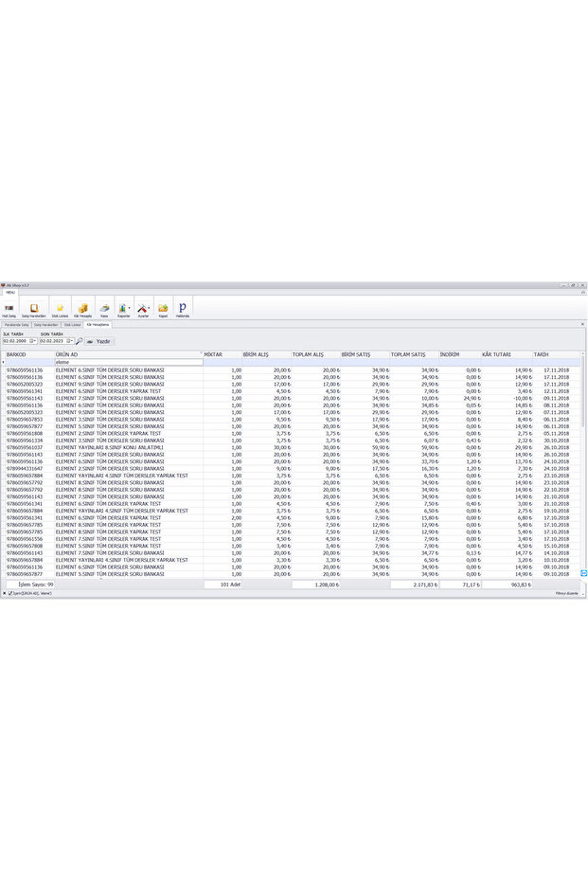Click the Kasa cash register icon
The width and height of the screenshot is (588, 882).
[x=104, y=309]
